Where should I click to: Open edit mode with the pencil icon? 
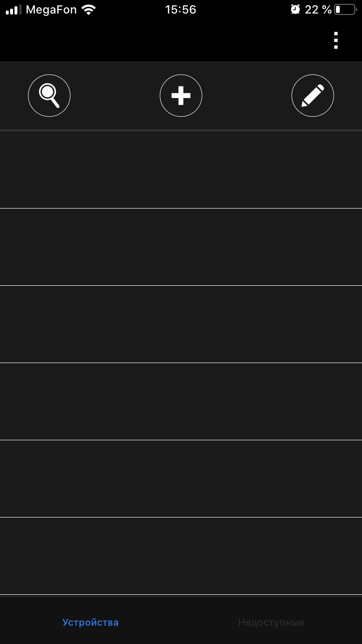[313, 96]
